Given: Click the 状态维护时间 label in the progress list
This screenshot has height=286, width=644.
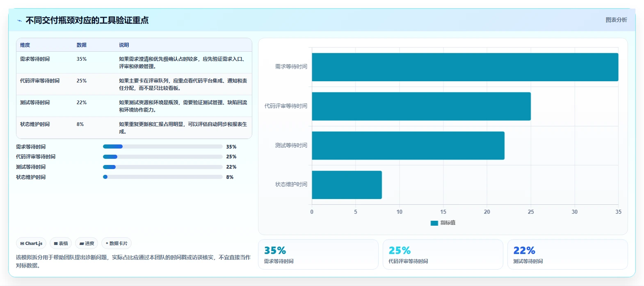Looking at the screenshot, I should (x=31, y=177).
